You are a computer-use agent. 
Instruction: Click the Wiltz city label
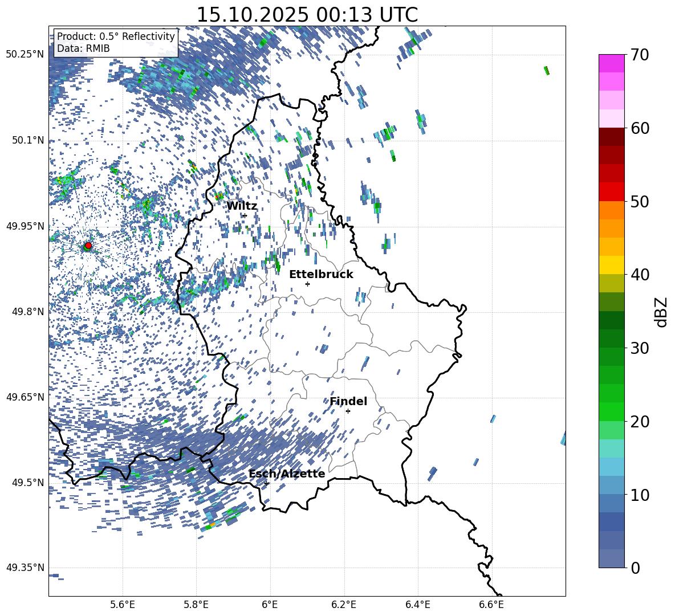tap(242, 206)
